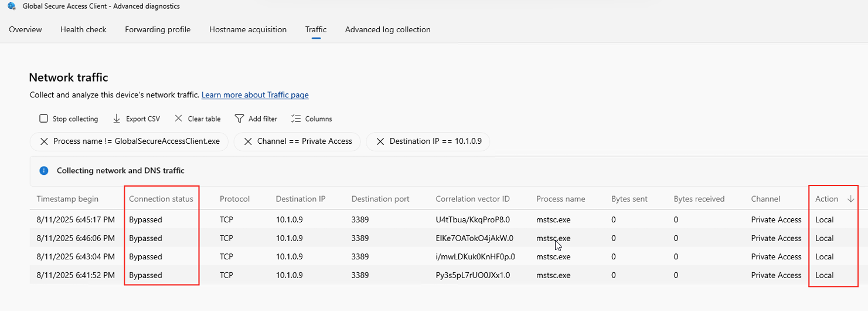868x311 pixels.
Task: Sort by Timestamp begin column header
Action: [67, 199]
